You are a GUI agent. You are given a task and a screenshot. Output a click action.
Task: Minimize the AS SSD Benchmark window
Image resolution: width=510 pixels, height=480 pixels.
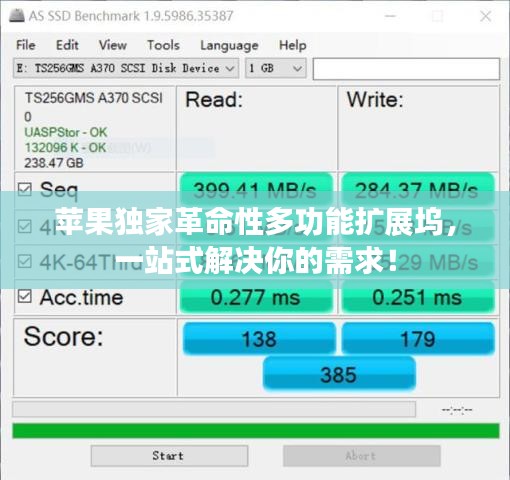390,16
